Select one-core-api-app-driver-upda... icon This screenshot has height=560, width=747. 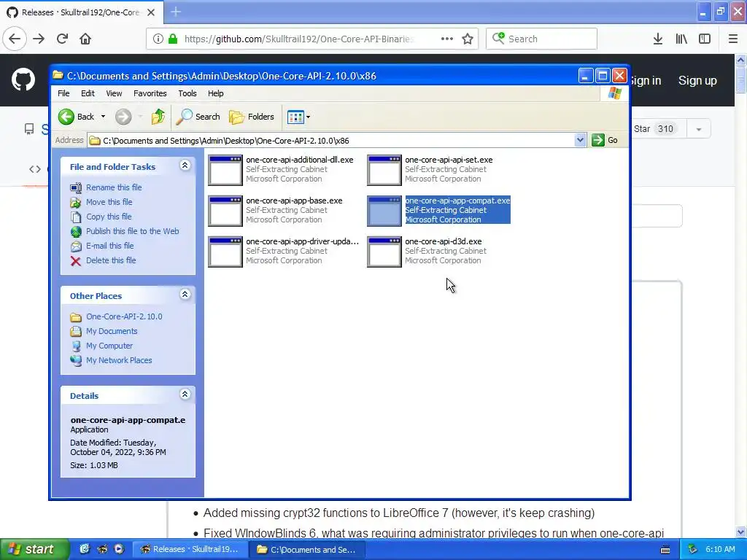(225, 252)
